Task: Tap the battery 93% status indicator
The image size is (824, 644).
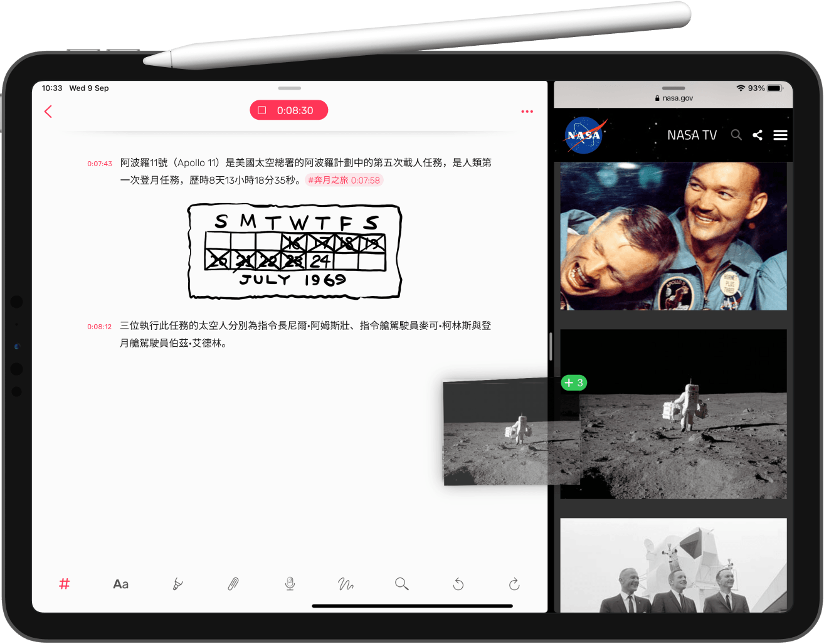Action: coord(765,88)
